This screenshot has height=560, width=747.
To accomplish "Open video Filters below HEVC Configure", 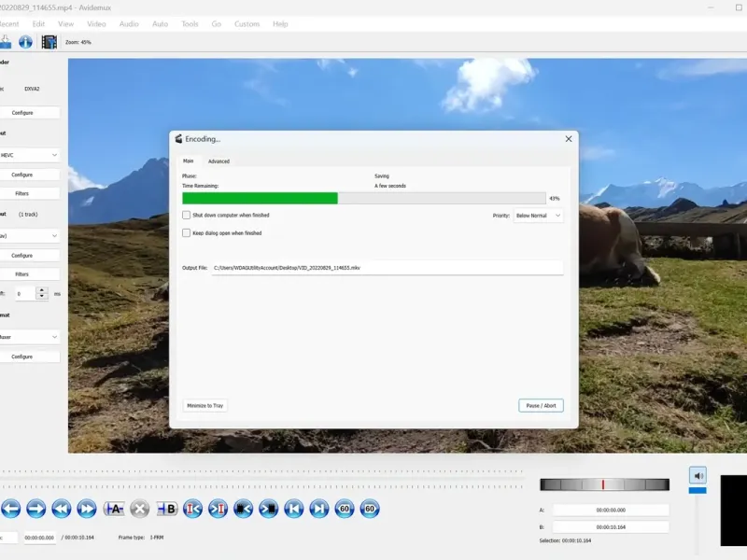I will coord(30,194).
